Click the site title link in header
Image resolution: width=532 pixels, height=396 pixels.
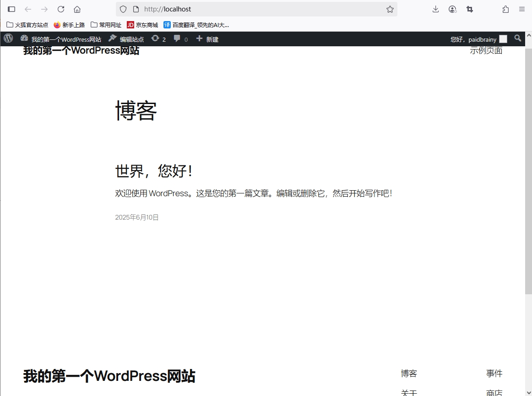coord(81,50)
